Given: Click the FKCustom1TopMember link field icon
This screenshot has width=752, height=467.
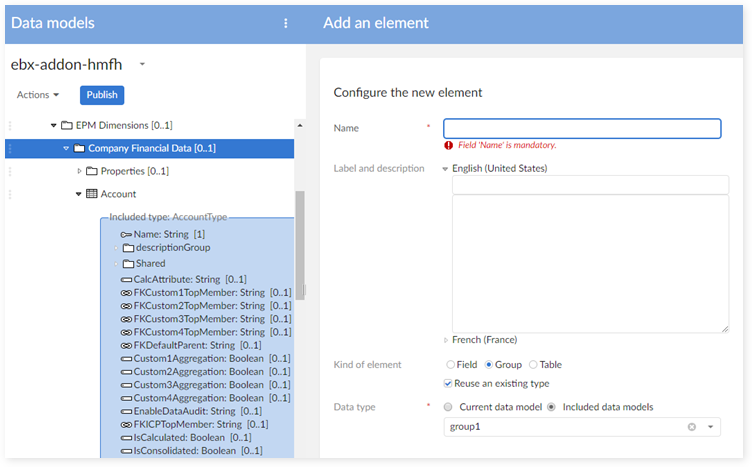Looking at the screenshot, I should click(126, 293).
